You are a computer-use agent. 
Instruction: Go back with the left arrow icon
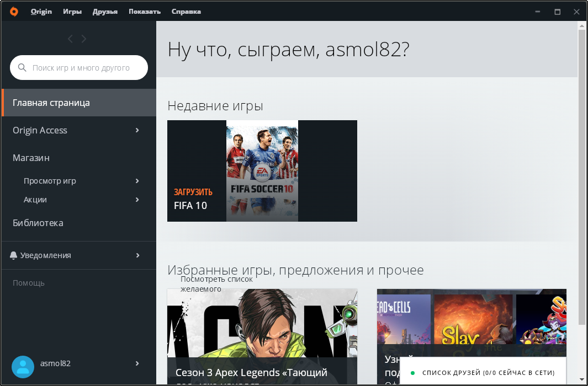(70, 39)
